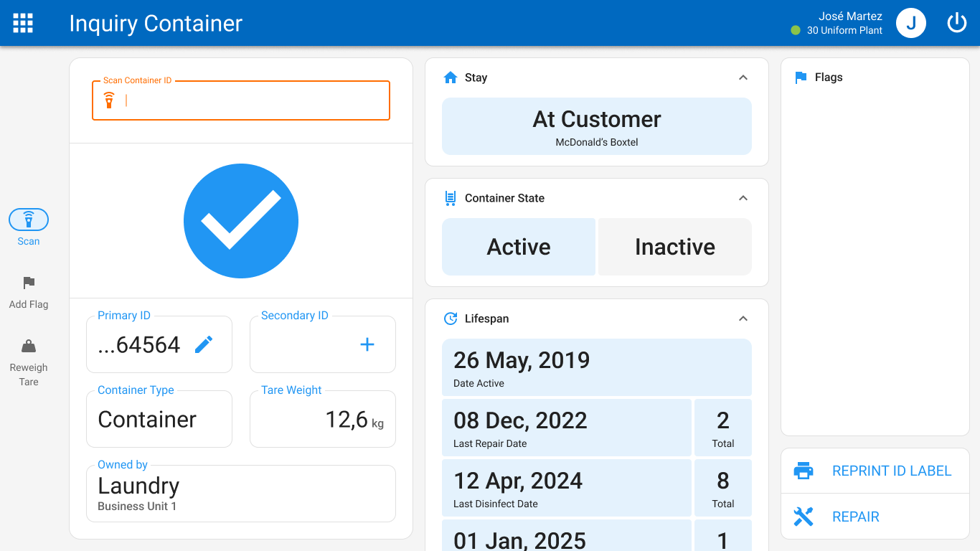980x551 pixels.
Task: Collapse the Stay panel
Action: [x=743, y=77]
